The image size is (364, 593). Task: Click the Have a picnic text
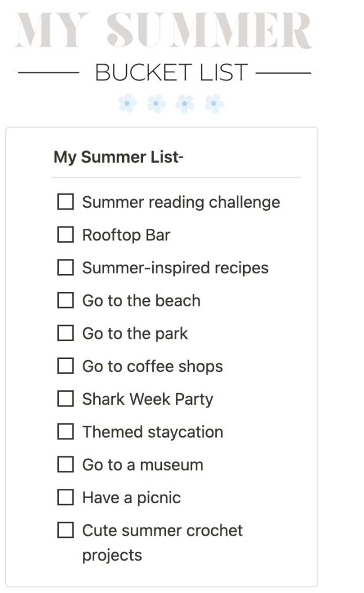pos(131,497)
